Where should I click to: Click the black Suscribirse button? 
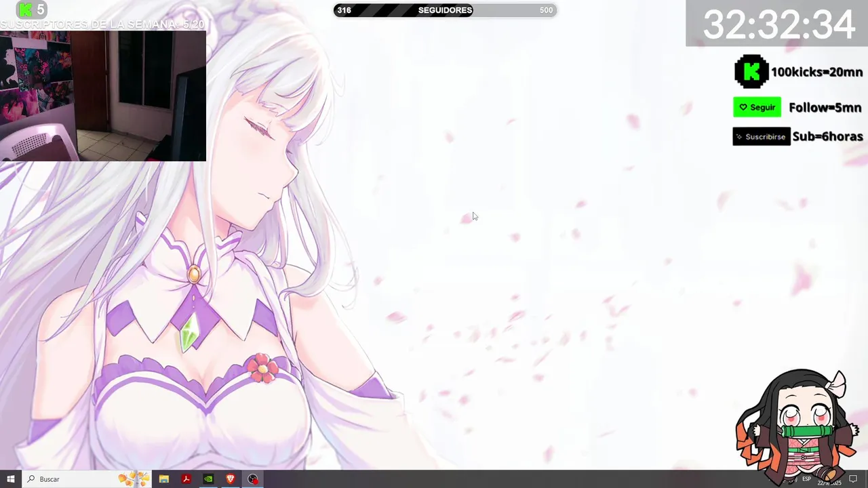pos(762,136)
